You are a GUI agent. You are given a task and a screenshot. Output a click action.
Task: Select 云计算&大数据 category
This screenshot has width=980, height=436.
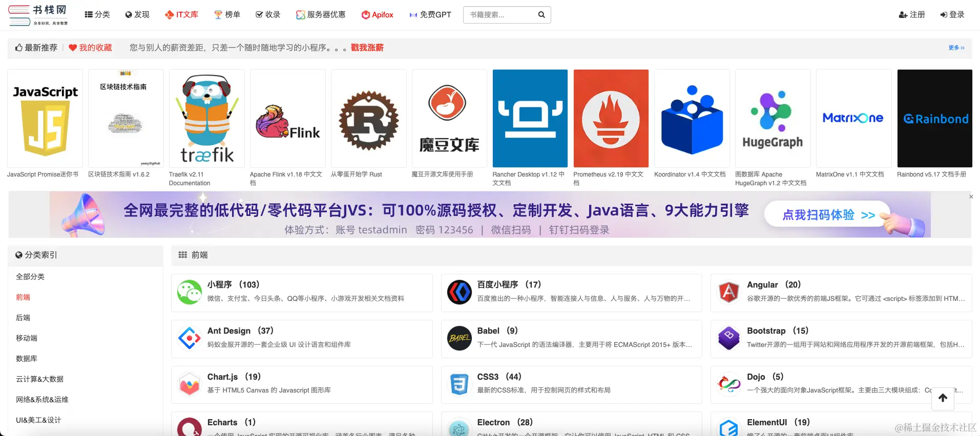point(40,379)
